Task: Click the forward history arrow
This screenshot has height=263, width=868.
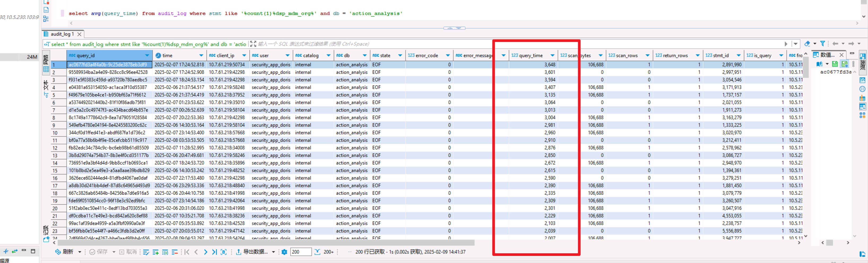Action: click(851, 44)
